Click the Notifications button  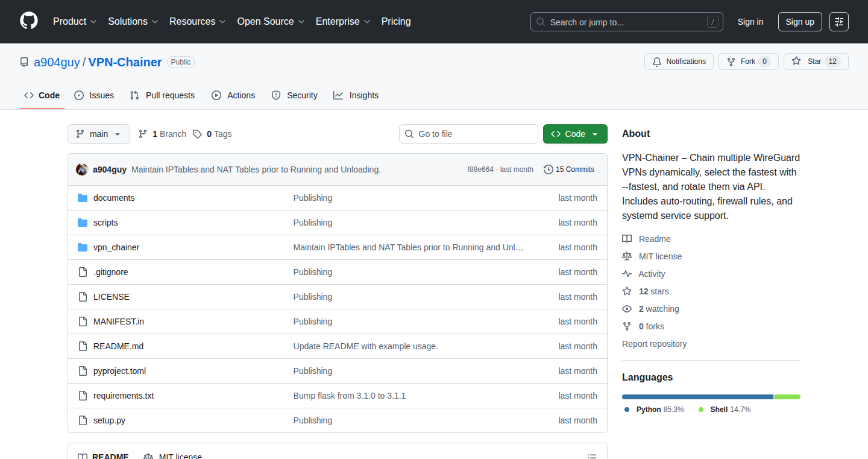[679, 62]
